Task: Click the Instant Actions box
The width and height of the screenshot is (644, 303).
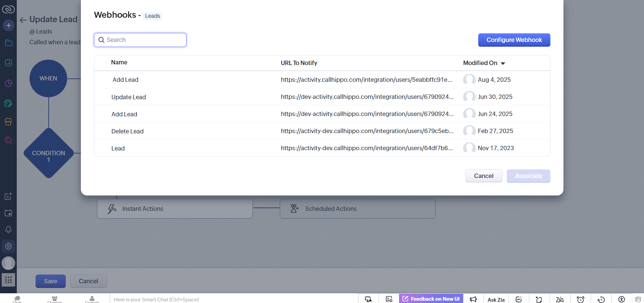Action: click(x=175, y=209)
